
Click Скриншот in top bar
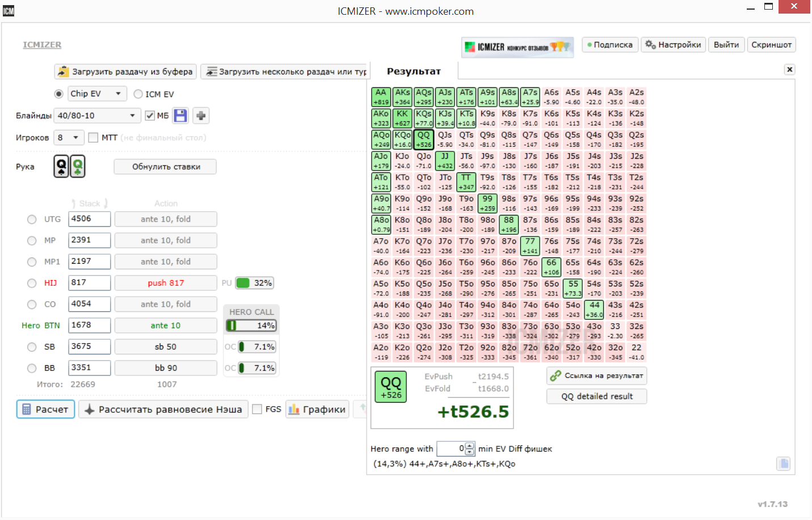(x=771, y=45)
